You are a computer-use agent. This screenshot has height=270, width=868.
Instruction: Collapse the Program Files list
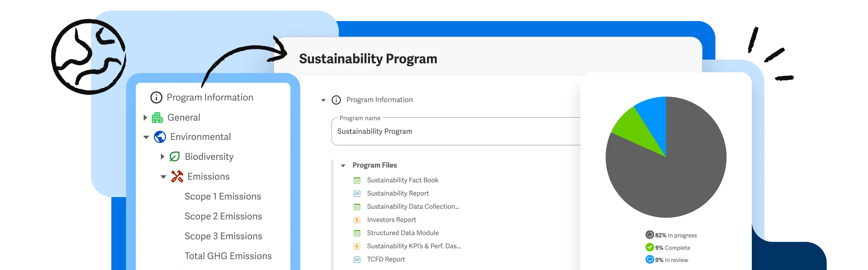(343, 166)
